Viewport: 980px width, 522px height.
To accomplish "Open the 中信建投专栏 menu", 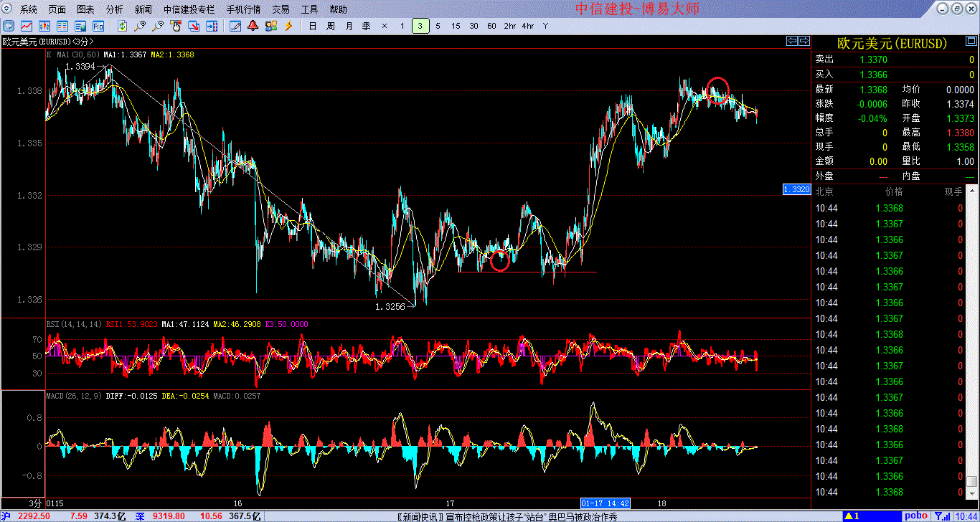I will click(189, 9).
